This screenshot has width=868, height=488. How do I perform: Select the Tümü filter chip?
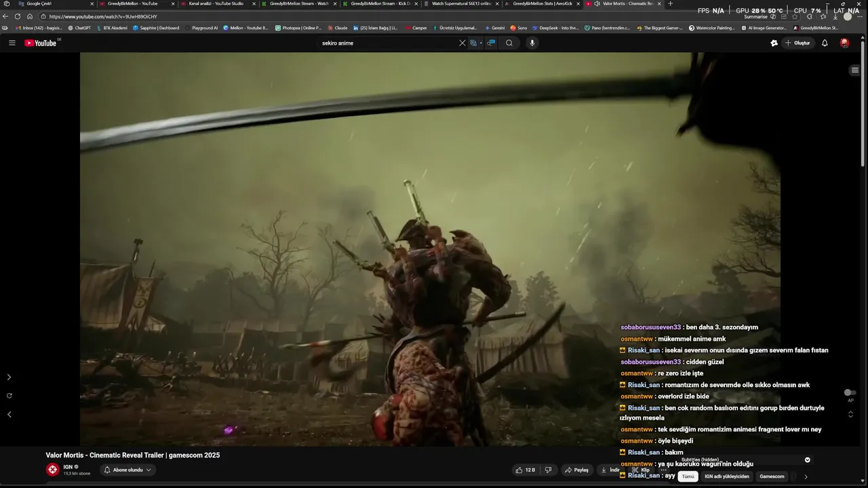pos(688,476)
